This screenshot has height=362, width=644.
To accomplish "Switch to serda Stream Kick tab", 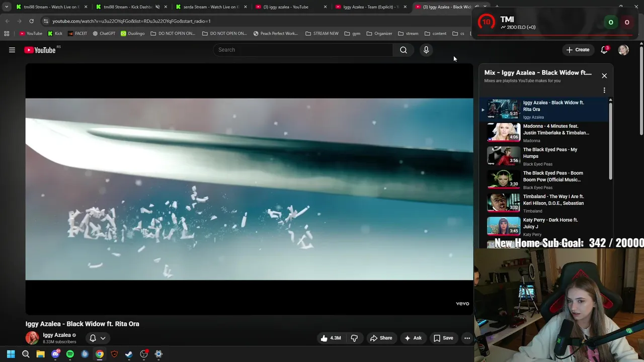I will point(210,7).
